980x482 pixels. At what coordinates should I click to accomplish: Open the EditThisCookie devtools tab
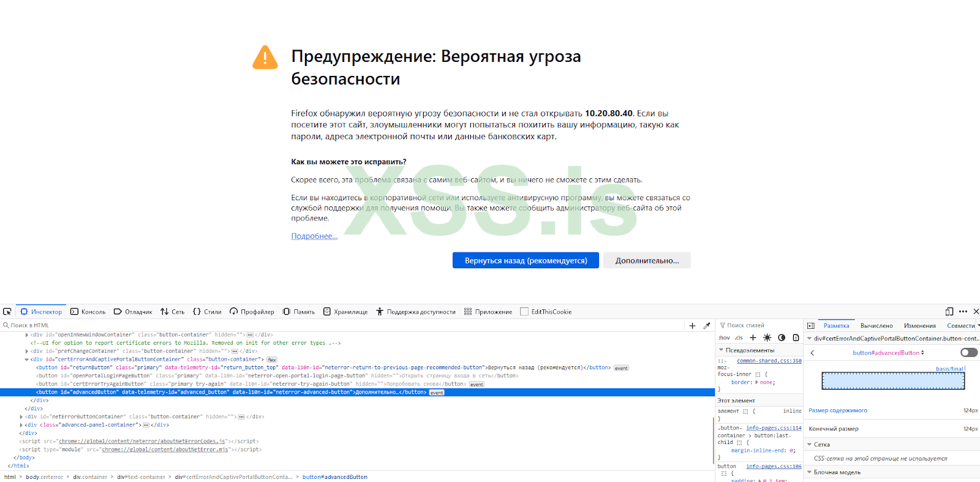click(546, 312)
